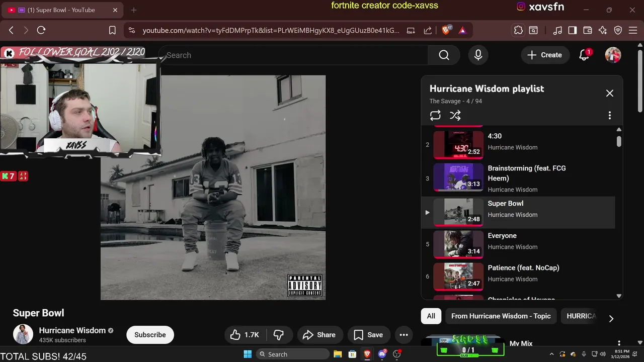Screen dimensions: 644x362
Task: Open the YouTube account avatar menu
Action: 613,55
